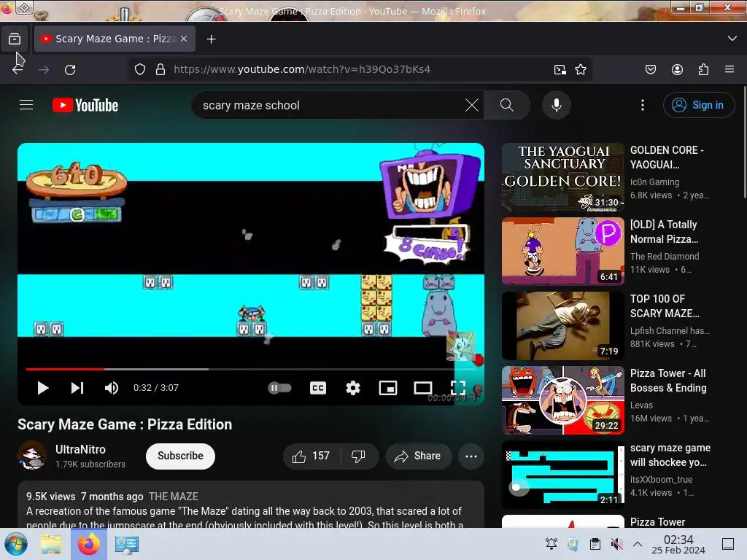Open a new browser tab
747x560 pixels.
pyautogui.click(x=211, y=39)
